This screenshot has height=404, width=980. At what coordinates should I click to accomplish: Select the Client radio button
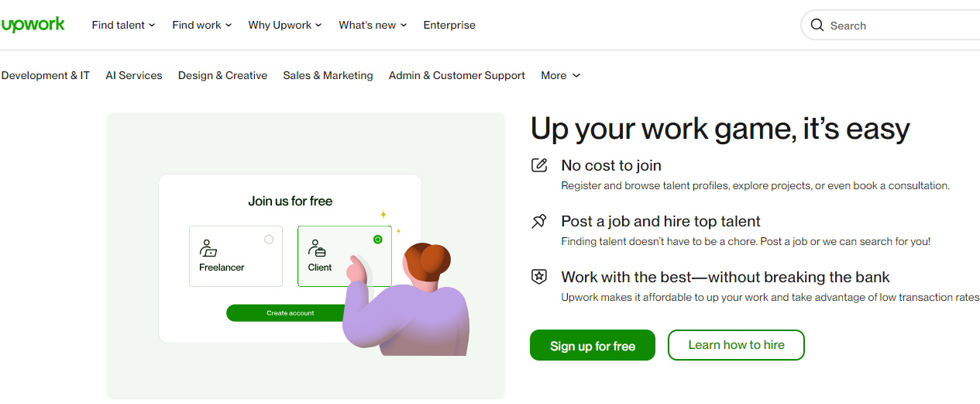pyautogui.click(x=377, y=240)
